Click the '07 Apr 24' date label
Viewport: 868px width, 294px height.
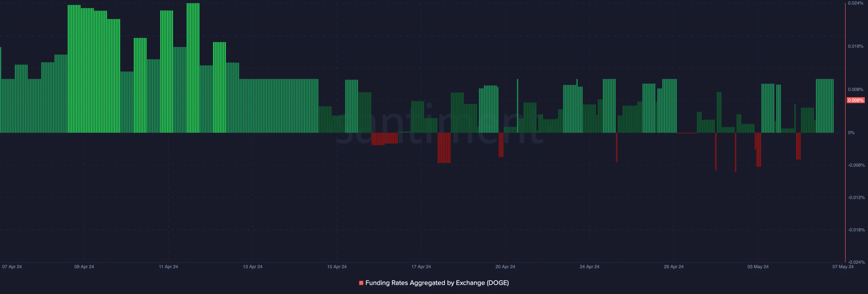coord(12,267)
